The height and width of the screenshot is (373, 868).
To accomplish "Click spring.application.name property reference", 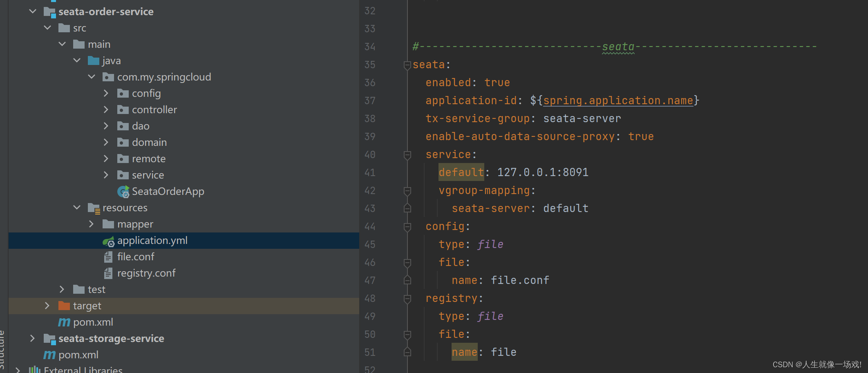I will (618, 101).
